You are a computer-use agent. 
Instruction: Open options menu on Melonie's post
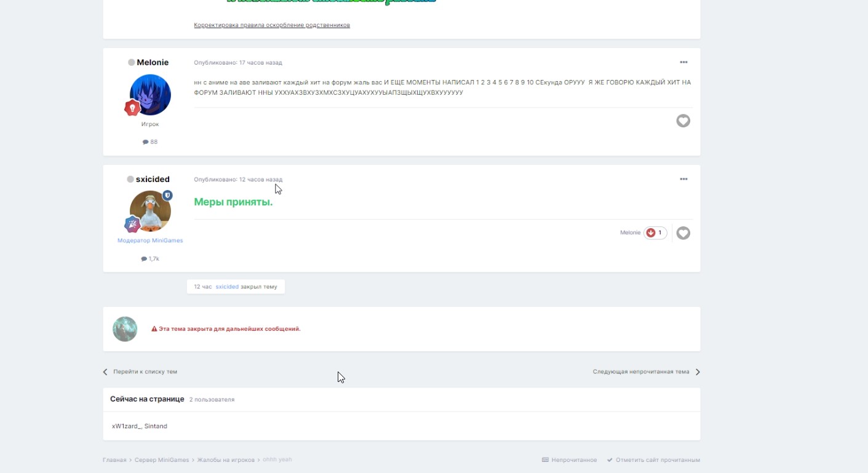[x=683, y=63]
